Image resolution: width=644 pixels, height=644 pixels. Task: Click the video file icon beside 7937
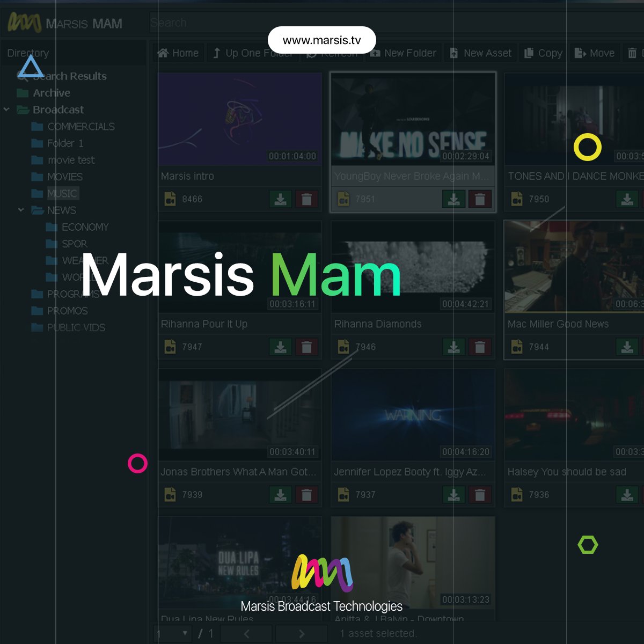click(343, 494)
